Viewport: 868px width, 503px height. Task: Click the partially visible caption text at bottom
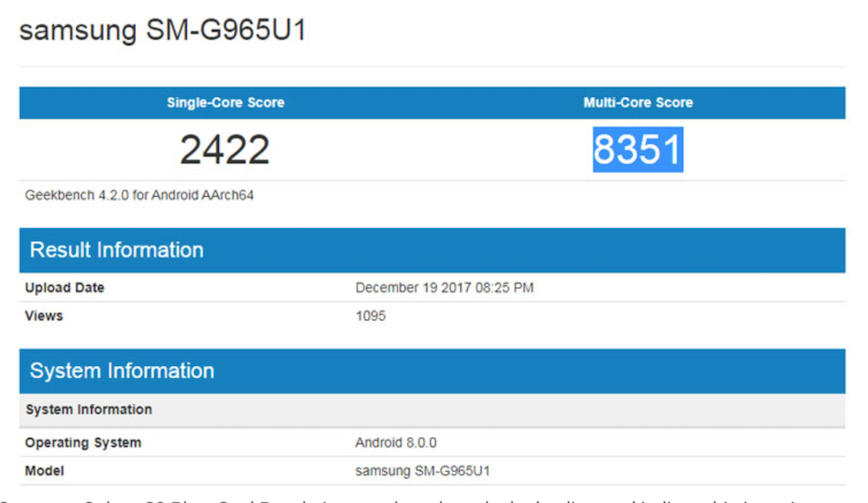434,498
